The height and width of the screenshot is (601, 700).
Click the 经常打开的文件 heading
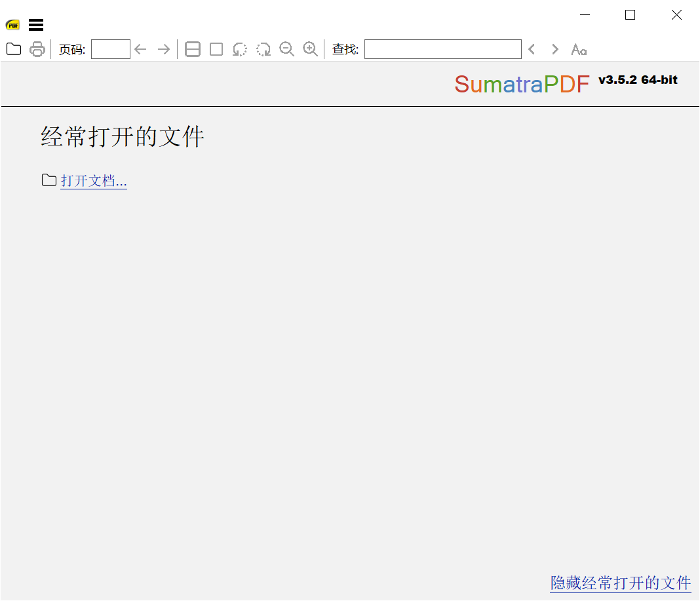coord(123,136)
